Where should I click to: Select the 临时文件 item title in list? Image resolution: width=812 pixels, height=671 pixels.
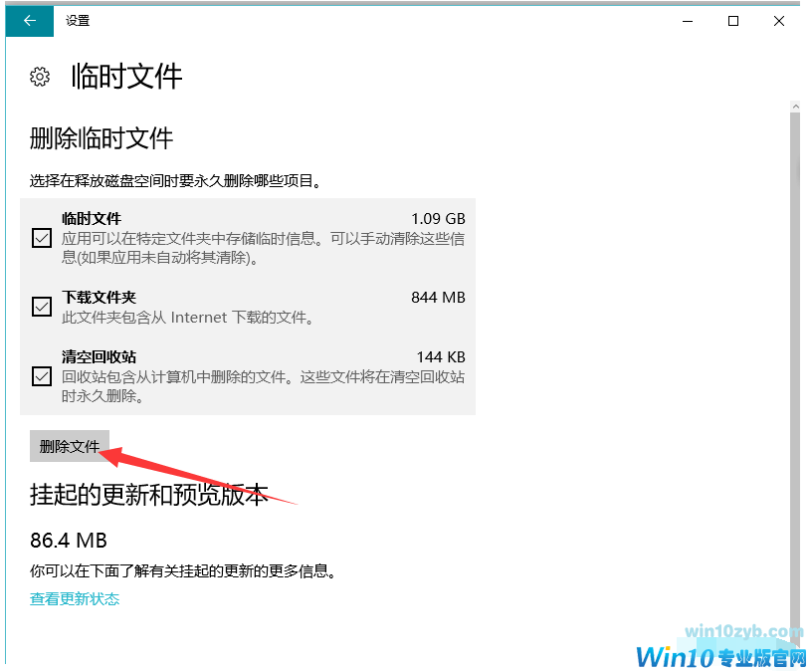click(92, 218)
